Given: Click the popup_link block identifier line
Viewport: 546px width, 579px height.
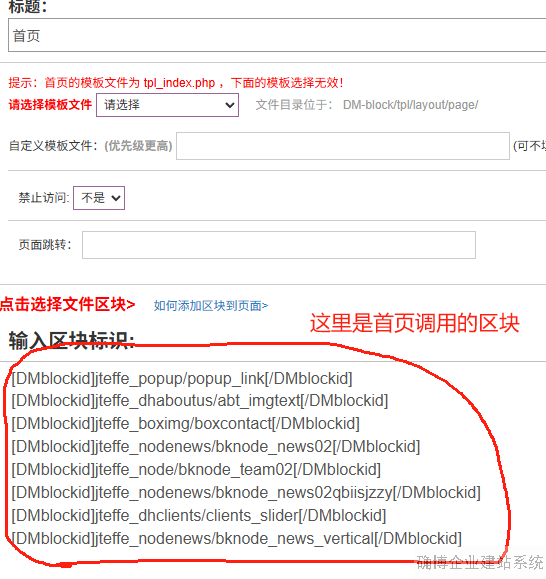Looking at the screenshot, I should click(x=182, y=378).
